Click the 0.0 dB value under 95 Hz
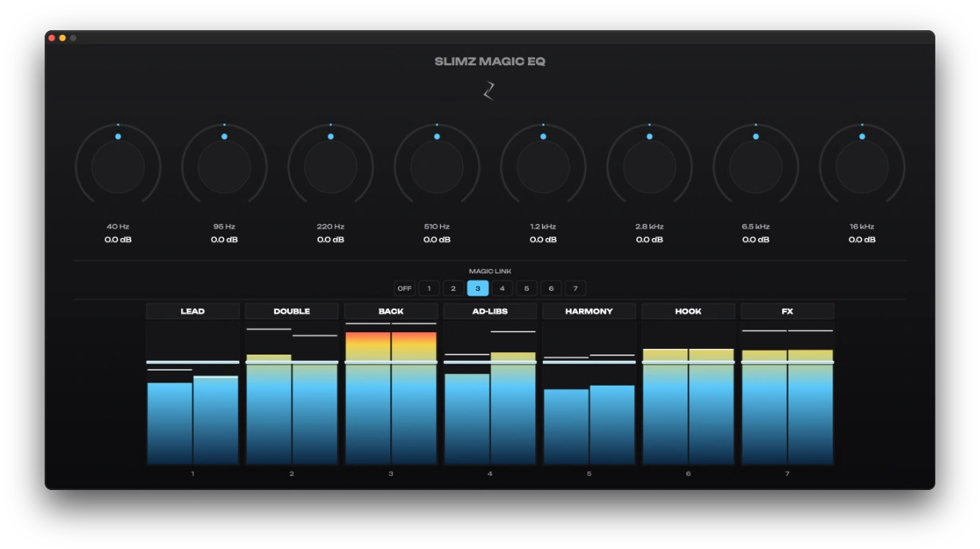The width and height of the screenshot is (980, 549). pyautogui.click(x=224, y=240)
